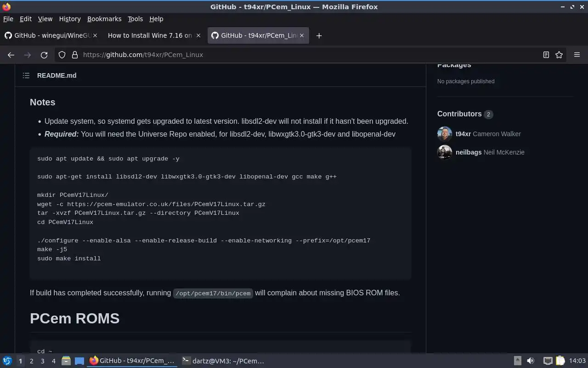Select workspace 1 in the pager
This screenshot has width=588, height=368.
click(x=20, y=361)
